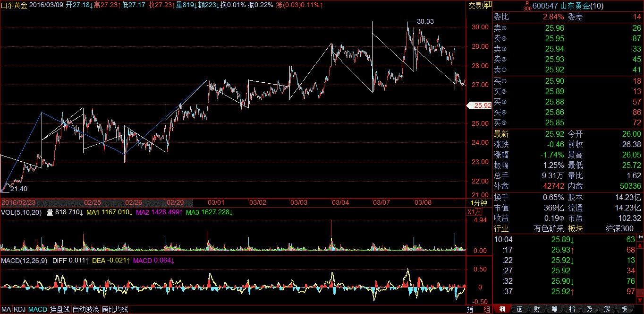Click the 行业 industry link
This screenshot has height=314, width=644.
tap(501, 228)
